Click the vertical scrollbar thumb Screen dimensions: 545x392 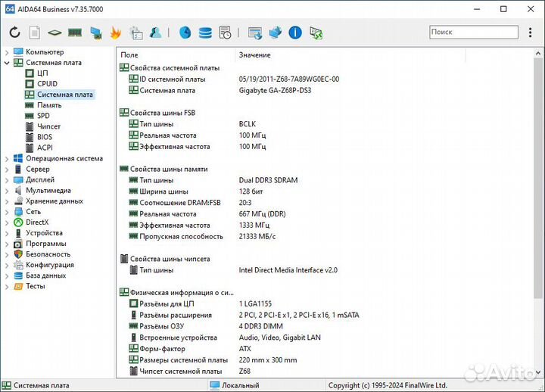tap(538, 178)
